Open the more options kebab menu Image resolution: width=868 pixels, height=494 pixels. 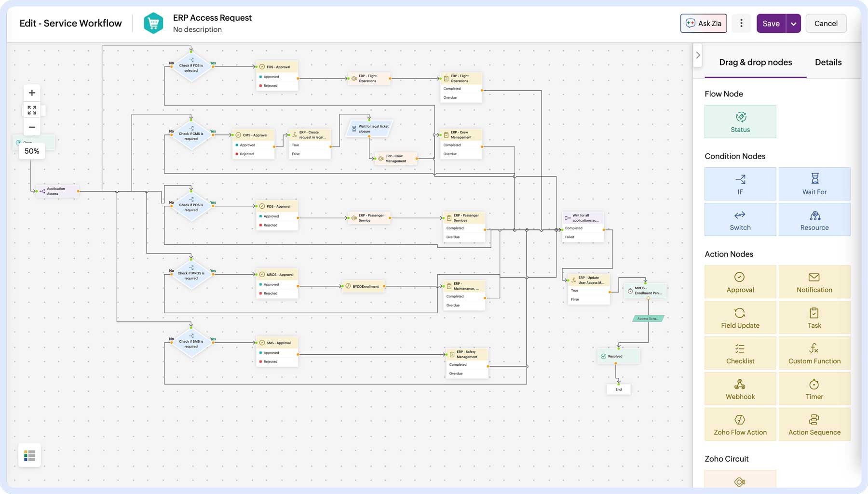point(741,23)
